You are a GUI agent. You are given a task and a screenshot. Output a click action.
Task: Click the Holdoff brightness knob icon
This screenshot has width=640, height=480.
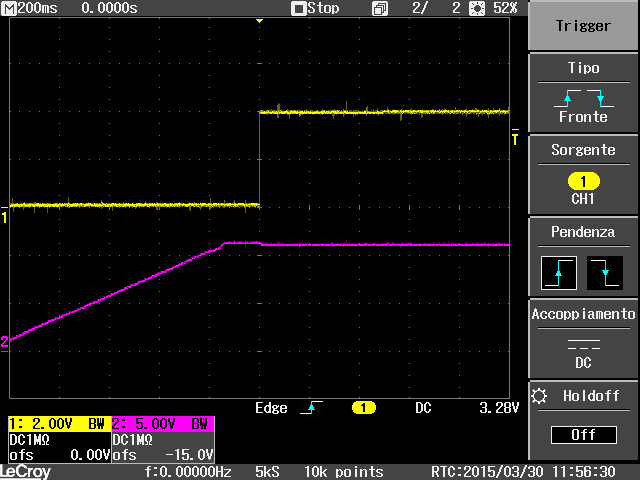539,396
